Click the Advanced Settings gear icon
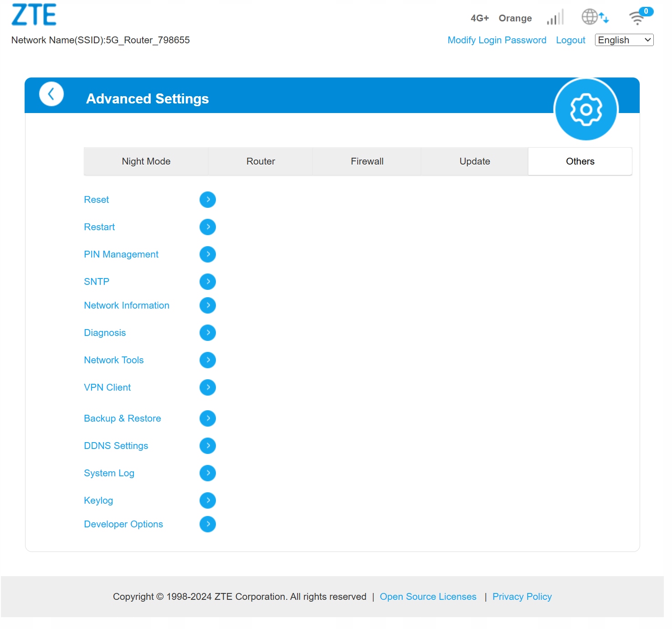This screenshot has width=672, height=629. pyautogui.click(x=585, y=109)
